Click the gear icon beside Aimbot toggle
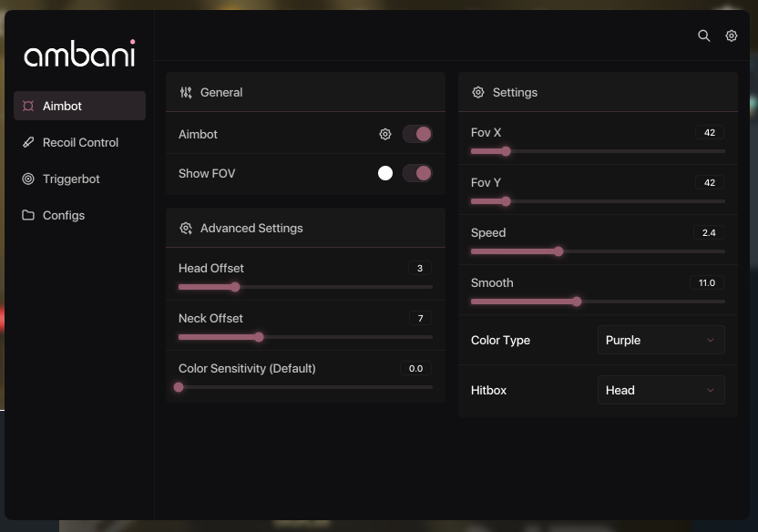The width and height of the screenshot is (758, 532). click(385, 134)
